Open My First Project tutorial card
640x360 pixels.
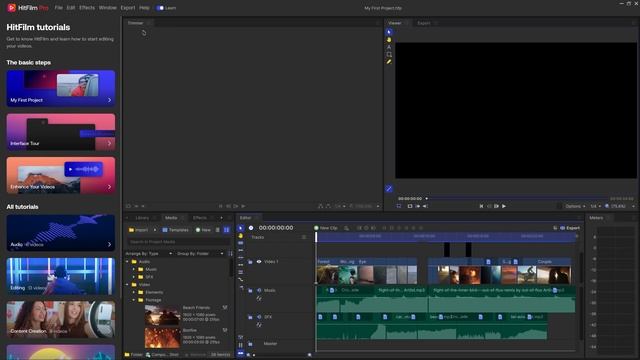coord(61,88)
